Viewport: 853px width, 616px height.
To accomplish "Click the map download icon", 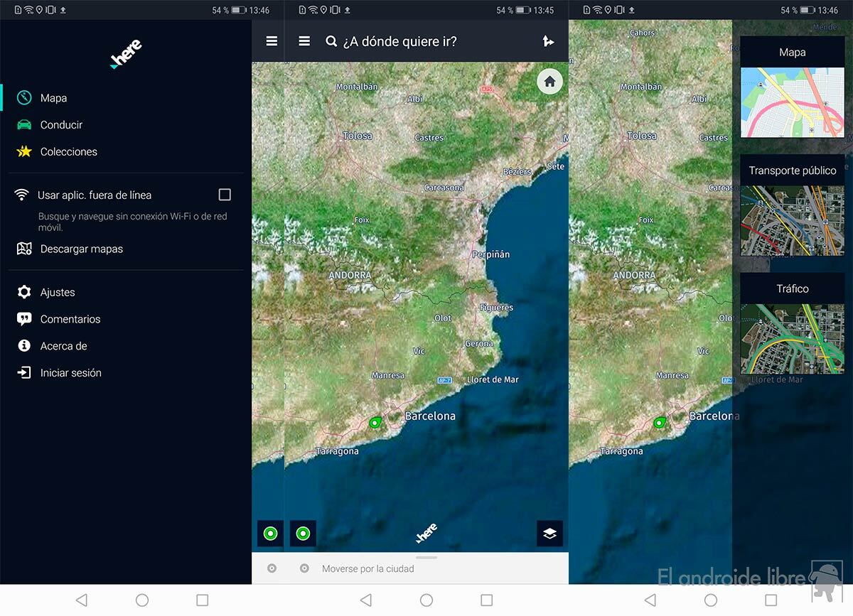I will (x=24, y=249).
